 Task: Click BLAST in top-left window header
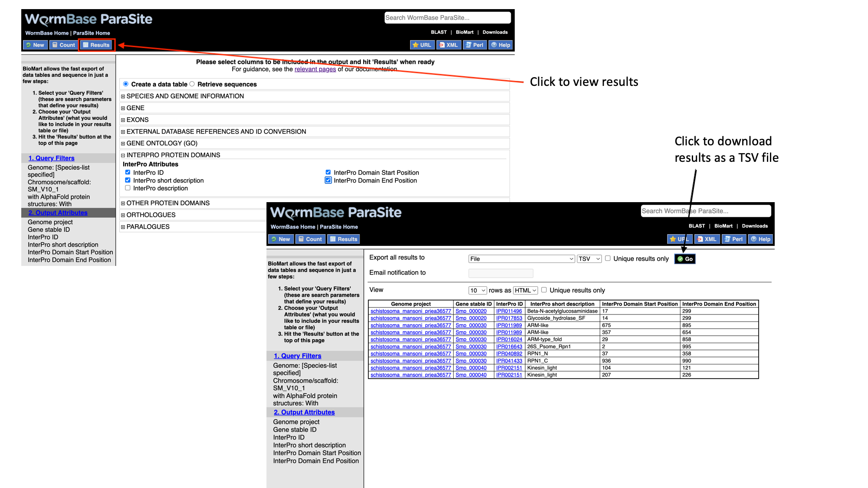pos(439,32)
